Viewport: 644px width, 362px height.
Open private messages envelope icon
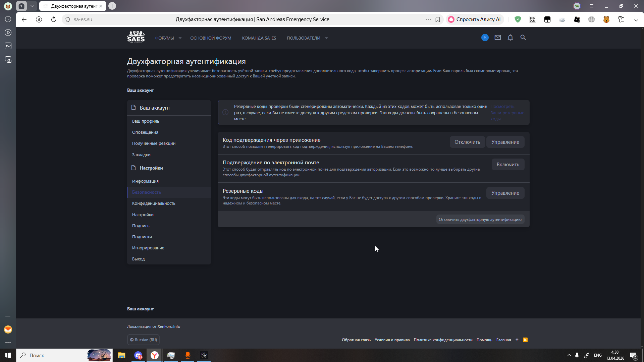tap(498, 38)
